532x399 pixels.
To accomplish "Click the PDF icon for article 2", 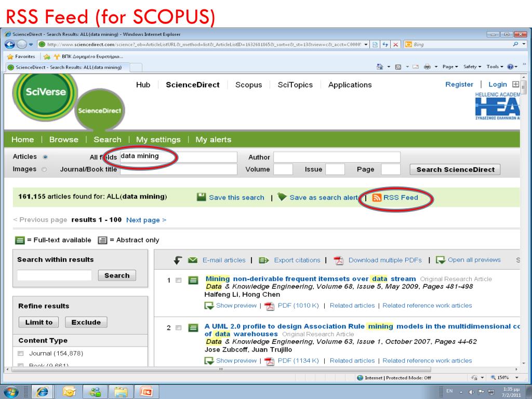I will pos(270,362).
